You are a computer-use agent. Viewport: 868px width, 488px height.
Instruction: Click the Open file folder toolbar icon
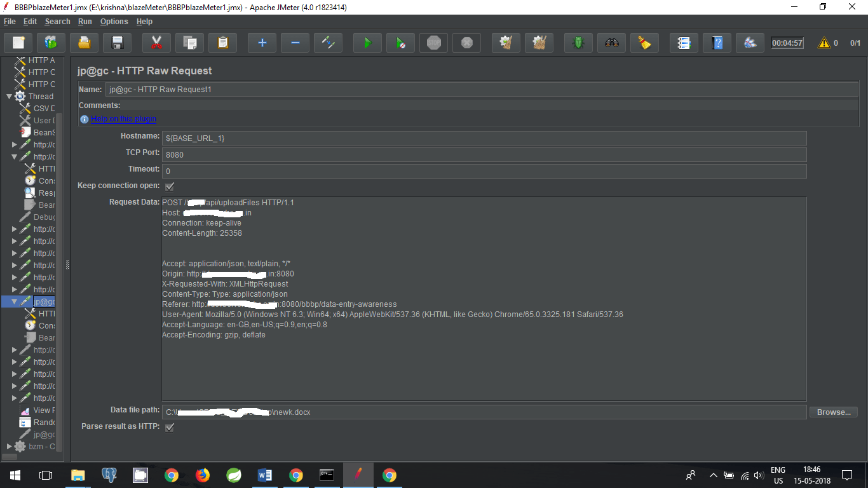click(84, 43)
